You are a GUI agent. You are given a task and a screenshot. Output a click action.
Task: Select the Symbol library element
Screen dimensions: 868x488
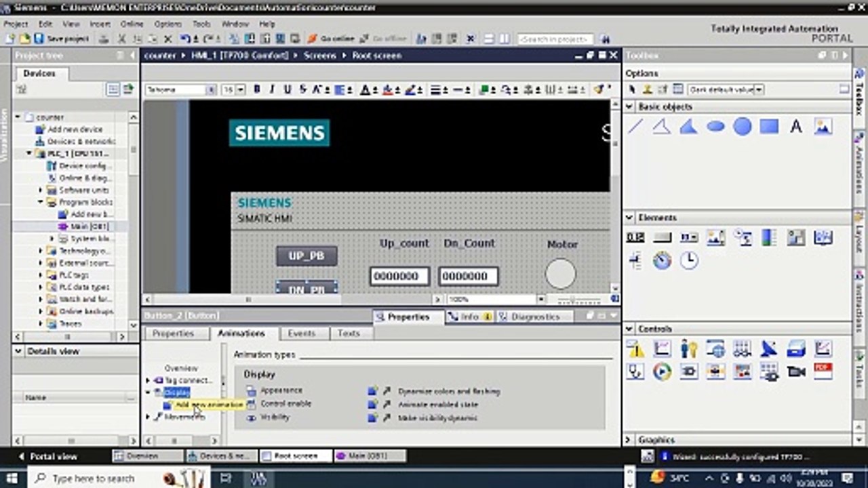coord(823,237)
